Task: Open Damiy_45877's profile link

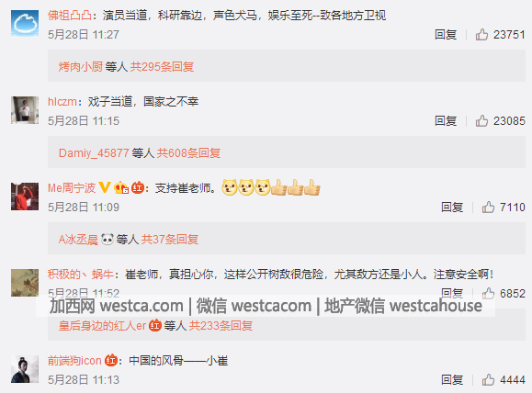Action: pos(94,153)
